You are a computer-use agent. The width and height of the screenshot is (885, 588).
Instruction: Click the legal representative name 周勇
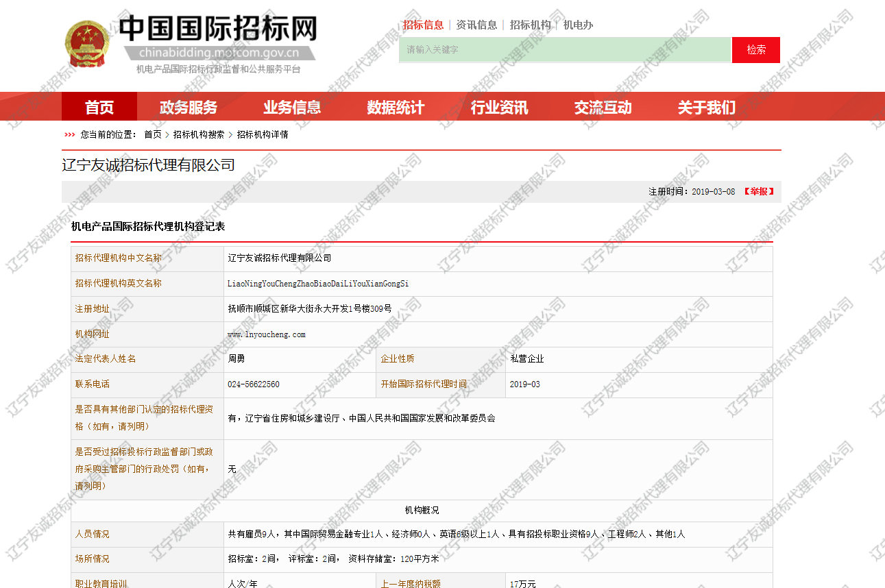pyautogui.click(x=236, y=359)
